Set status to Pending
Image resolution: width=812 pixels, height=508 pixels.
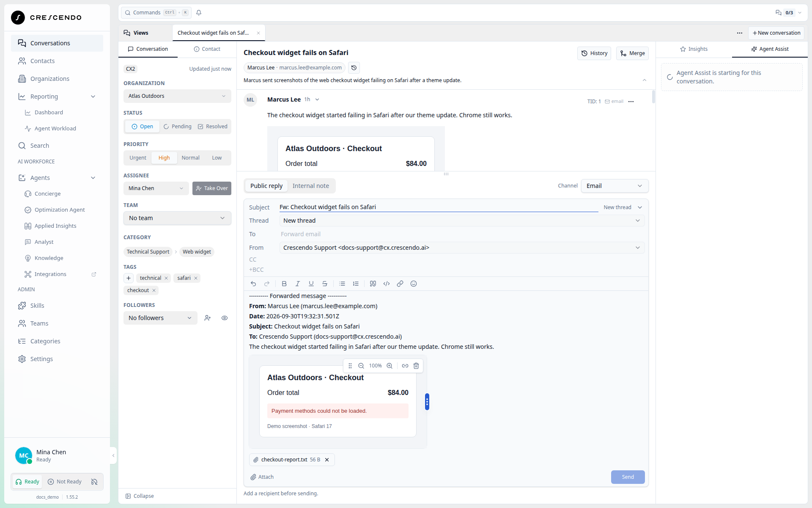(178, 127)
